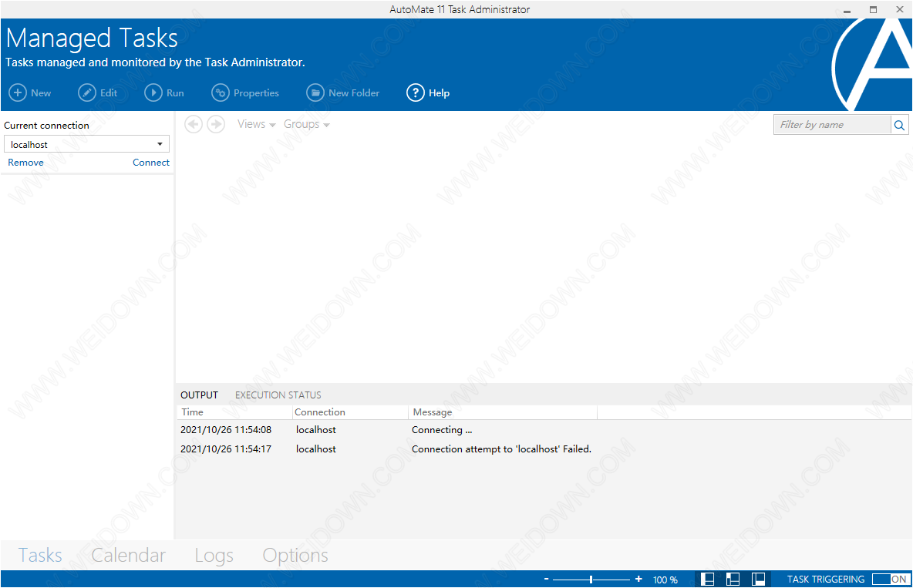Open Properties from the toolbar
913x588 pixels.
[221, 93]
